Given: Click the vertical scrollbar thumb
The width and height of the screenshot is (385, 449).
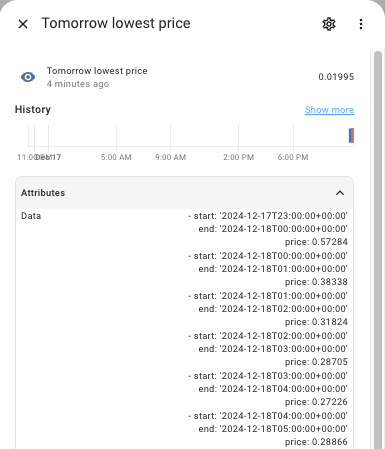Looking at the screenshot, I should click(378, 250).
